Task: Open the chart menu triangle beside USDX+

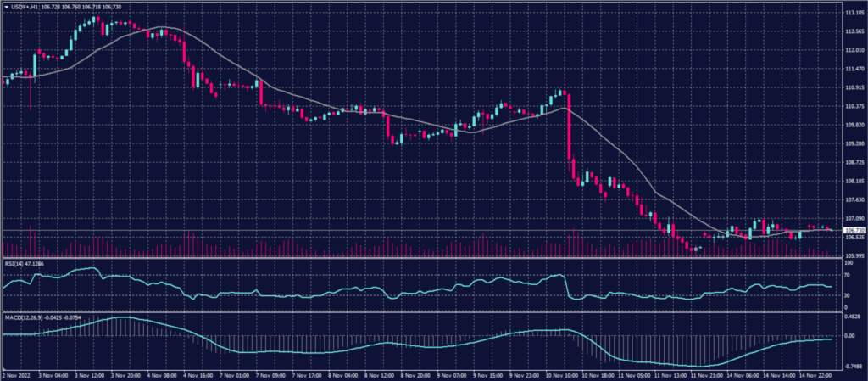Action: pos(6,7)
